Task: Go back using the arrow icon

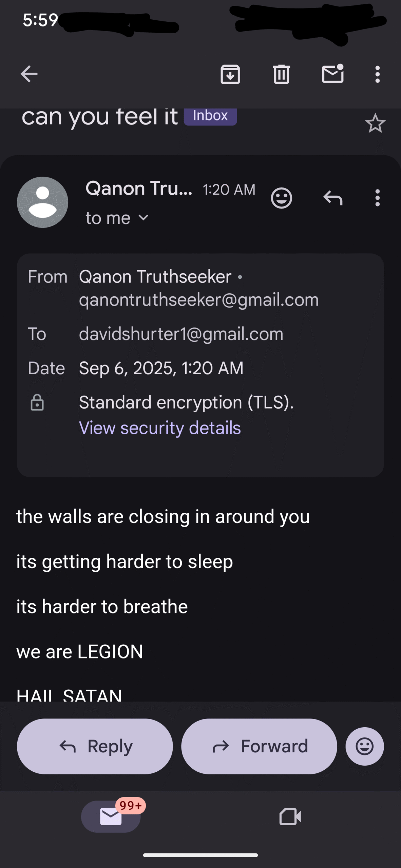Action: tap(29, 74)
